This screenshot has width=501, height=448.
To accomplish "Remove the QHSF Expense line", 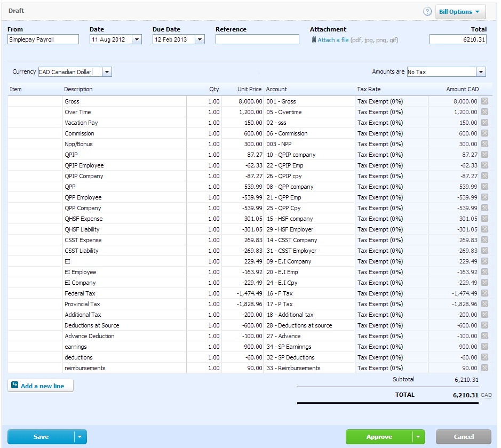I will 484,219.
